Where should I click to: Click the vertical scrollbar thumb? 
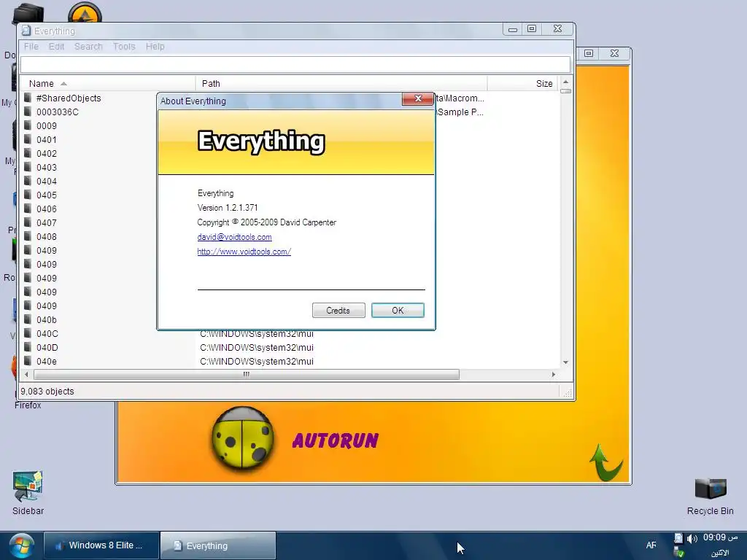tap(565, 90)
